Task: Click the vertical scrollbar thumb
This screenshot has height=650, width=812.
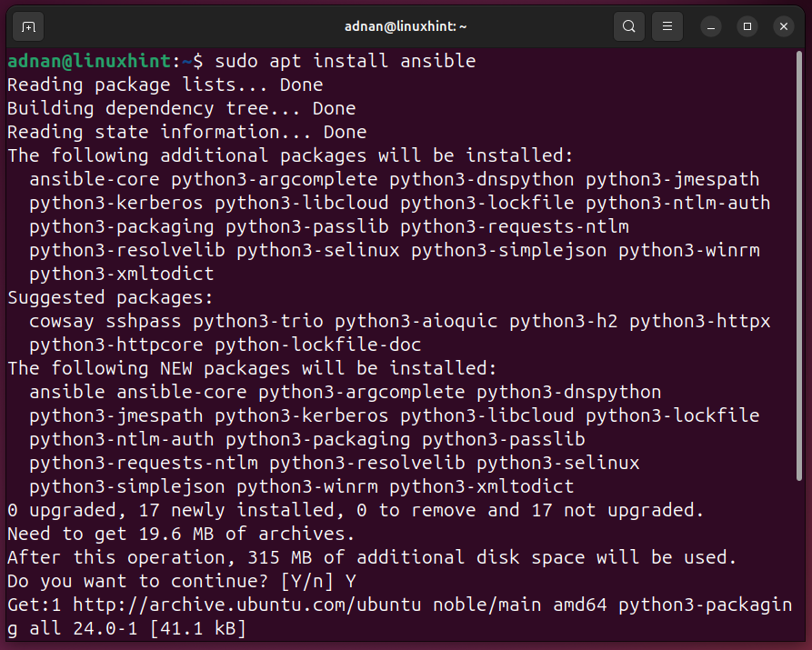Action: [799, 266]
